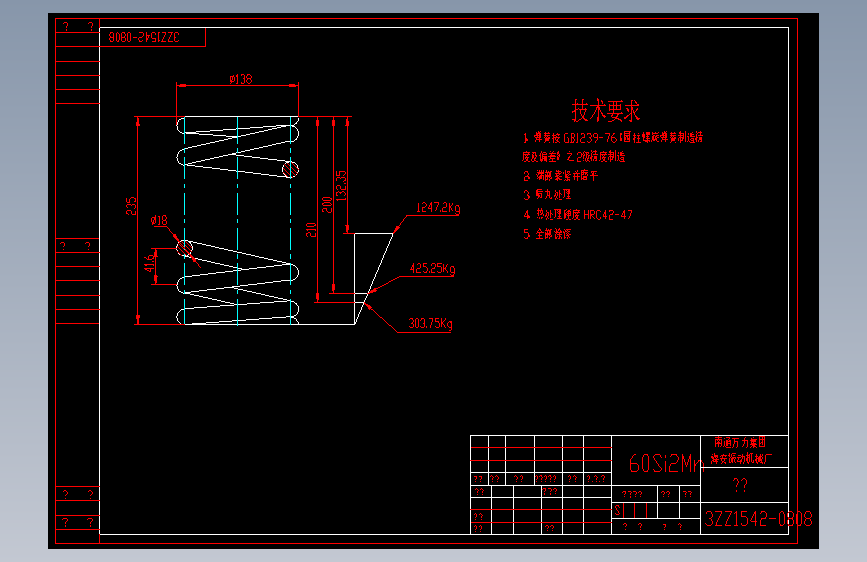The image size is (867, 562).
Task: Click requirement line 2 about end grinding
Action: pyautogui.click(x=561, y=176)
